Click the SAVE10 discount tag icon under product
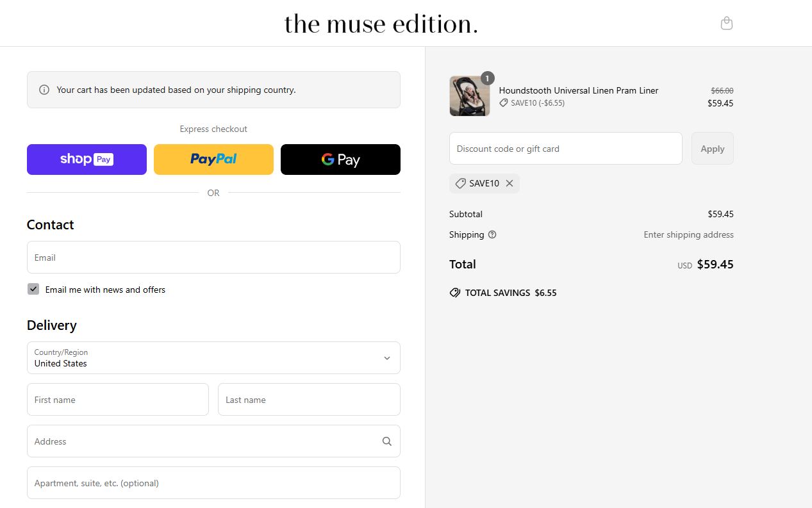Image resolution: width=812 pixels, height=508 pixels. click(504, 103)
